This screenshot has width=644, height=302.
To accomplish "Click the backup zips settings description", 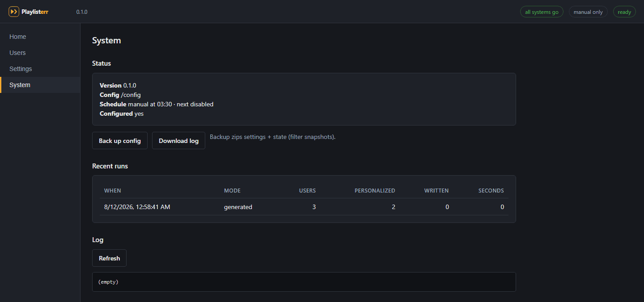I will (272, 137).
